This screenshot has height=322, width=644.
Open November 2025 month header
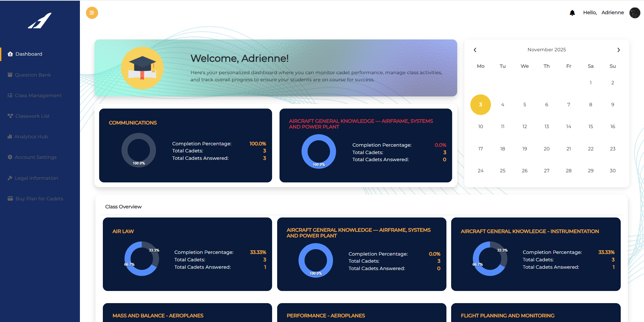[x=546, y=50]
